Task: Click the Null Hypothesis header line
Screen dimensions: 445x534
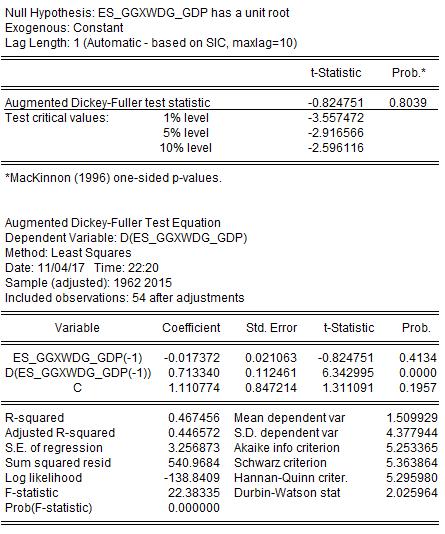Action: (147, 13)
